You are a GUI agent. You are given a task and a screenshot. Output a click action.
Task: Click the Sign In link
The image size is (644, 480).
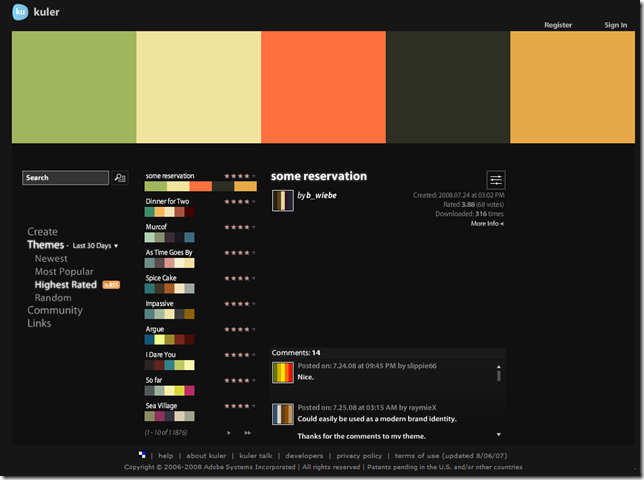click(x=615, y=25)
